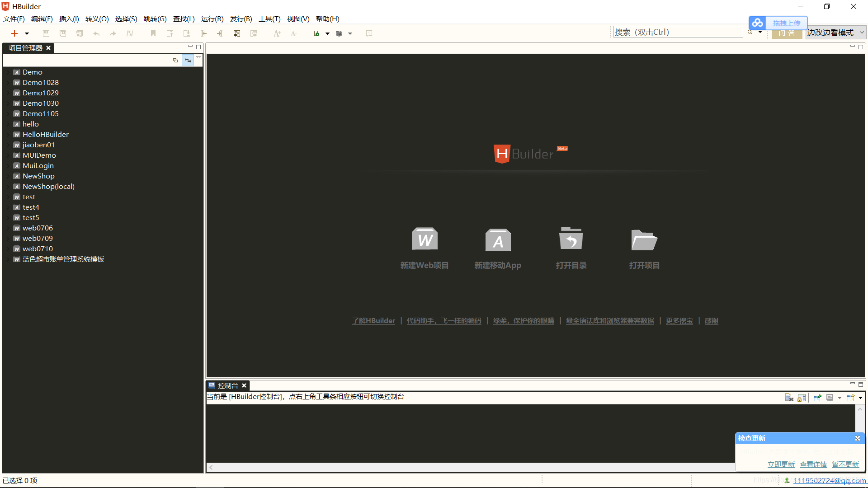Click the display selected console monitor icon

point(830,398)
